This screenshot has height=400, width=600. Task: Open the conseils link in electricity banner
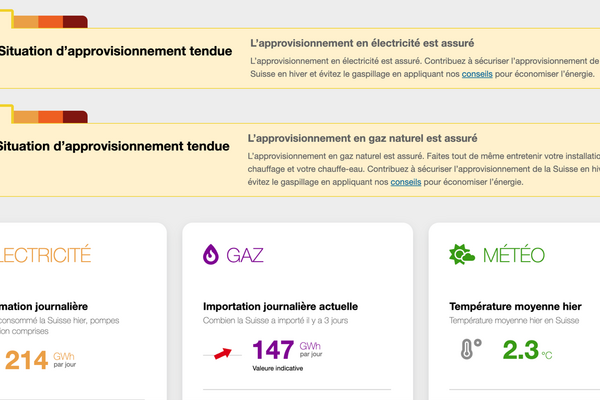[477, 75]
